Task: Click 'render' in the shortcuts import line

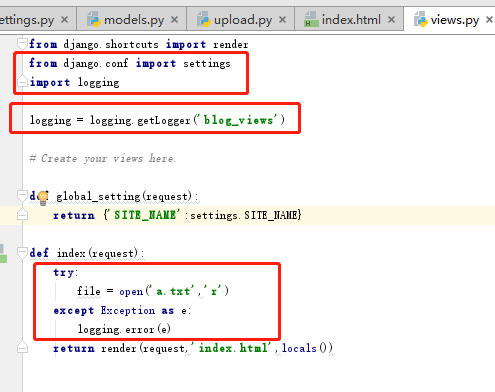Action: tap(231, 44)
